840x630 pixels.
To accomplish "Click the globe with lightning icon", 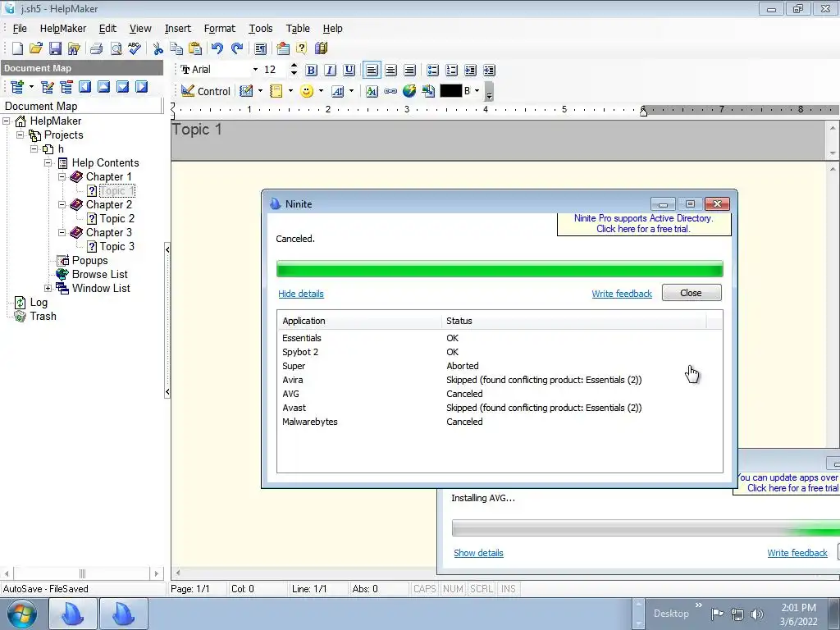I will 409,91.
